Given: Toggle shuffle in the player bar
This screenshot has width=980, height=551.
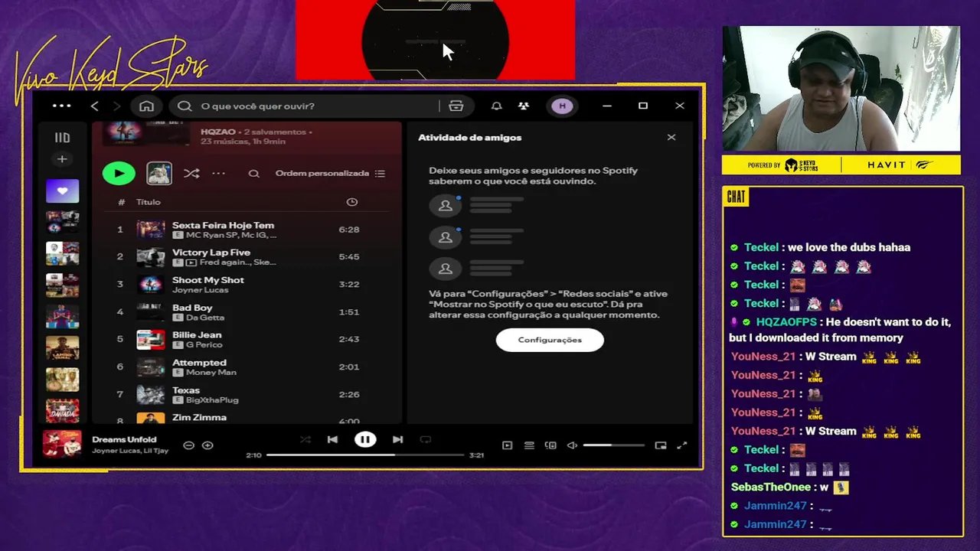Looking at the screenshot, I should point(305,439).
